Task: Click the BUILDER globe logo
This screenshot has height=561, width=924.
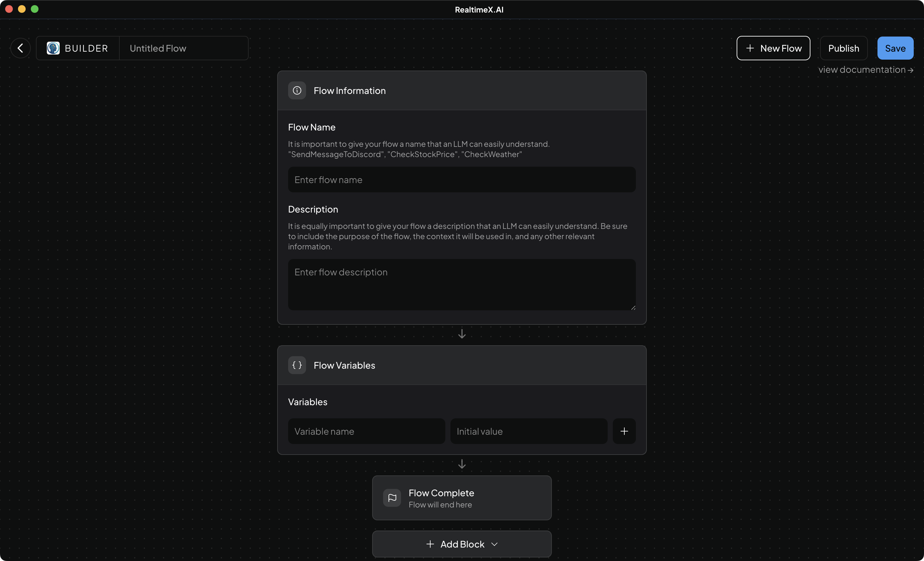Action: (x=53, y=48)
